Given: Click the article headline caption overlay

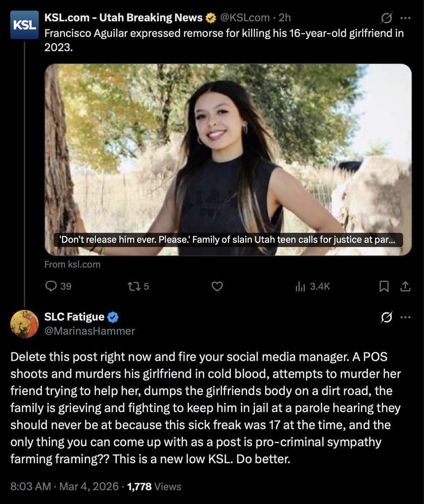Looking at the screenshot, I should (227, 240).
